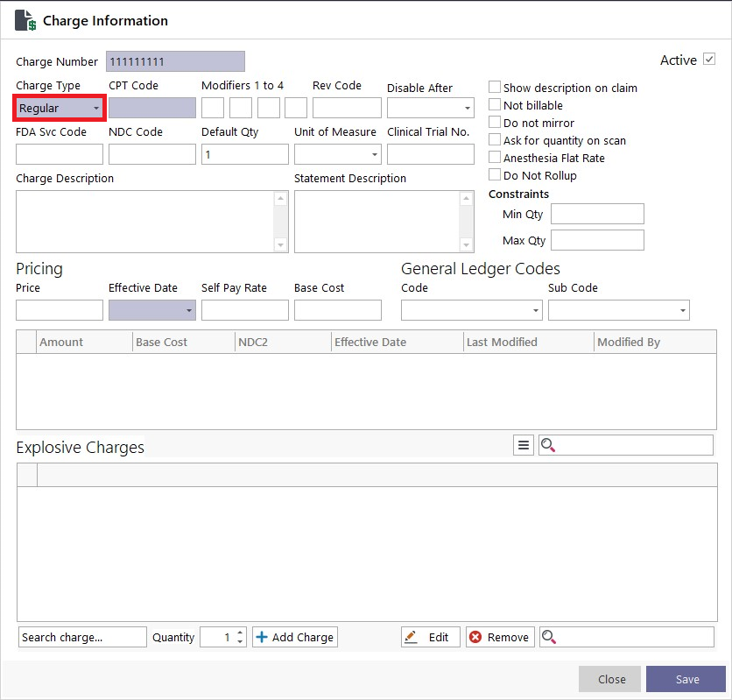Click the Add Charge button
The image size is (732, 700).
point(295,637)
